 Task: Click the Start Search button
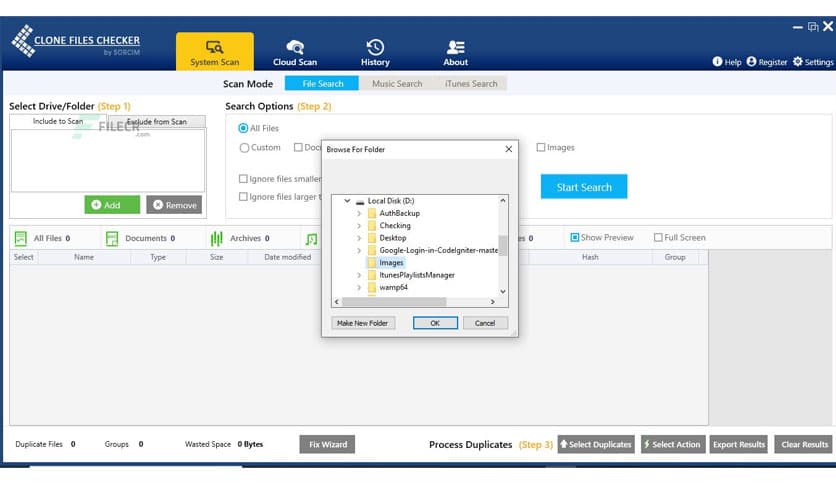584,187
